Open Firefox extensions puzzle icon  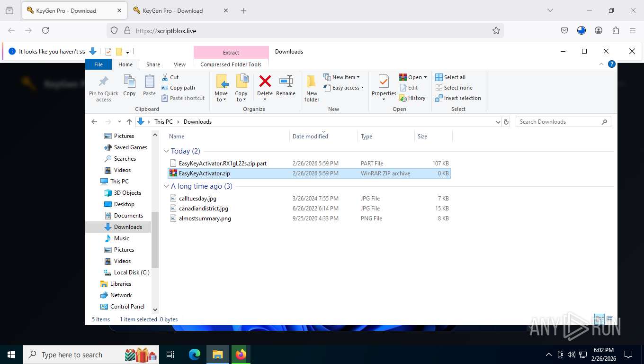tap(616, 30)
